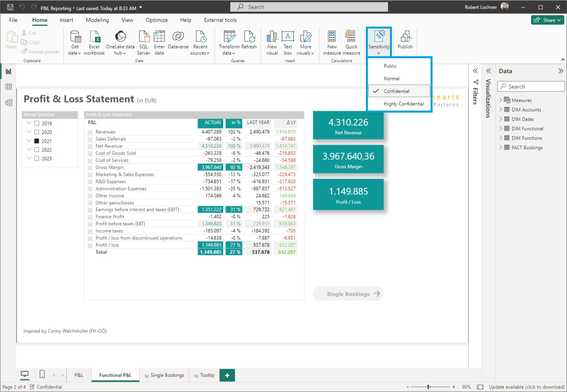Image resolution: width=567 pixels, height=392 pixels.
Task: Open the Share menu
Action: [x=547, y=20]
